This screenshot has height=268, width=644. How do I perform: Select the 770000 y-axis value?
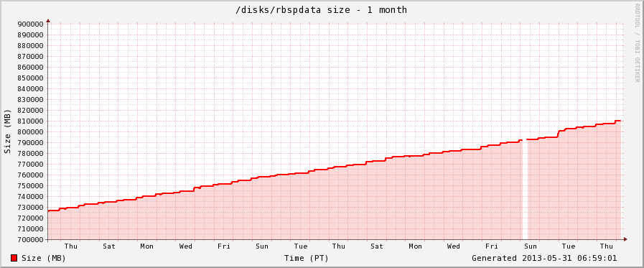[x=30, y=164]
